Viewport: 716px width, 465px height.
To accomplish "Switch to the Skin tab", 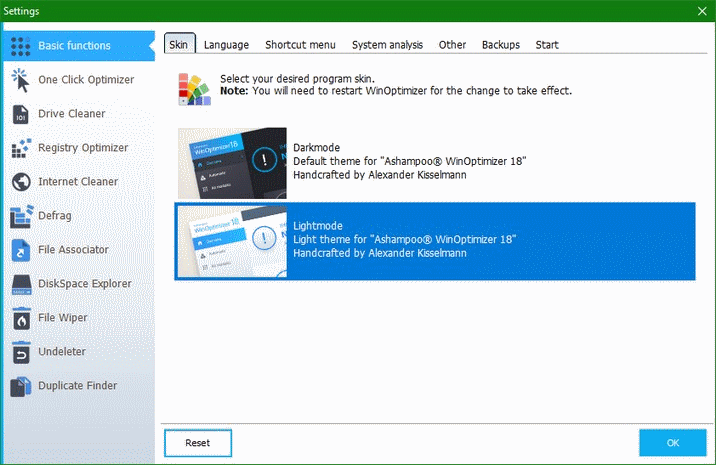I will 179,44.
